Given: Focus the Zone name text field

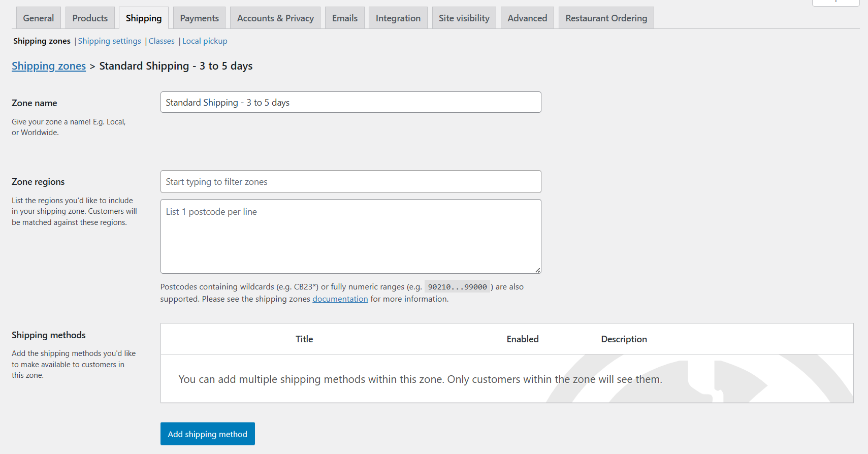Looking at the screenshot, I should tap(350, 102).
